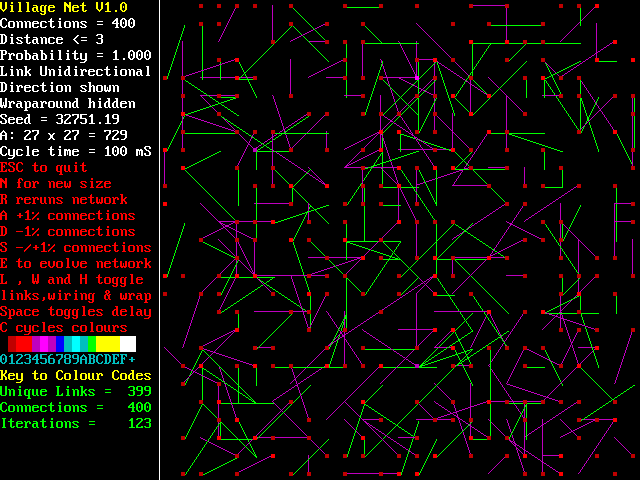Viewport: 640px width, 480px height.
Task: Click the 'Village Net V1.0' title
Action: (x=64, y=7)
